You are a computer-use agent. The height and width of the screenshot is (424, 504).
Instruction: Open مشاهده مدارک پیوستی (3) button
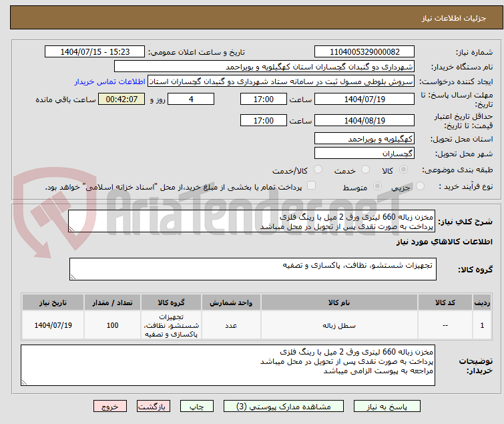coord(284,407)
